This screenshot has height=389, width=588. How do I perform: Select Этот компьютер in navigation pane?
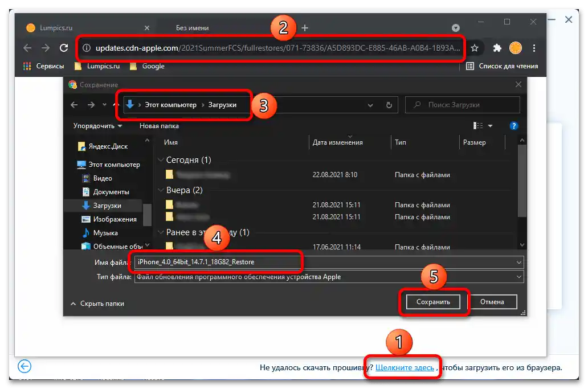coord(108,165)
